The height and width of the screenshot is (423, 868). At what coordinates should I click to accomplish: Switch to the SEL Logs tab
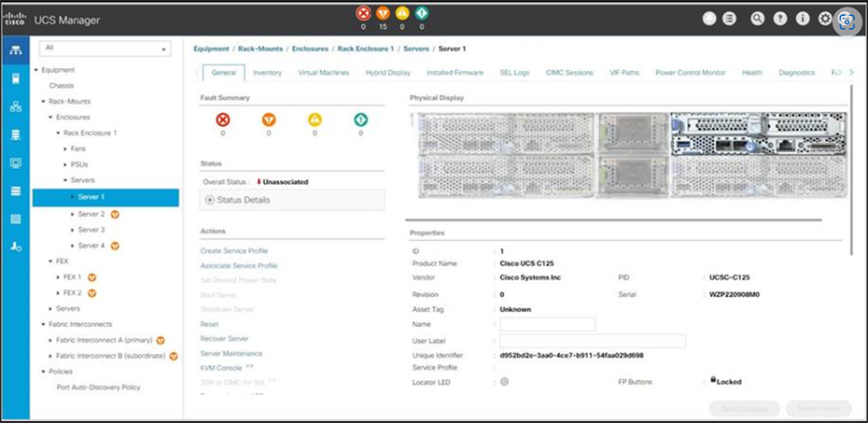click(514, 73)
